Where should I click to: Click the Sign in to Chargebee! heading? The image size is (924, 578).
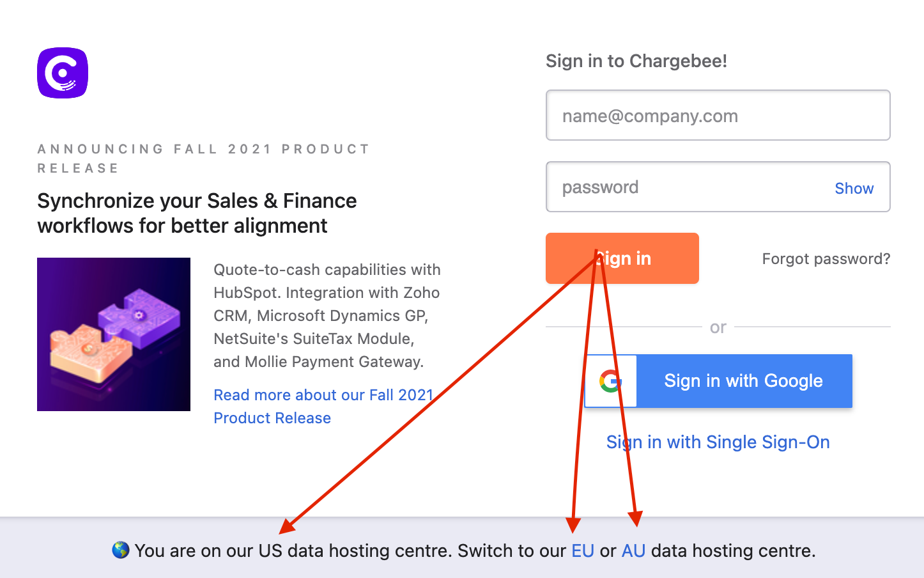click(x=636, y=61)
